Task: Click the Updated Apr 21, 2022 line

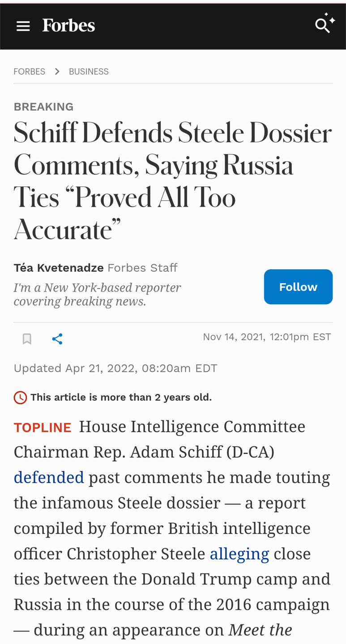Action: [115, 368]
